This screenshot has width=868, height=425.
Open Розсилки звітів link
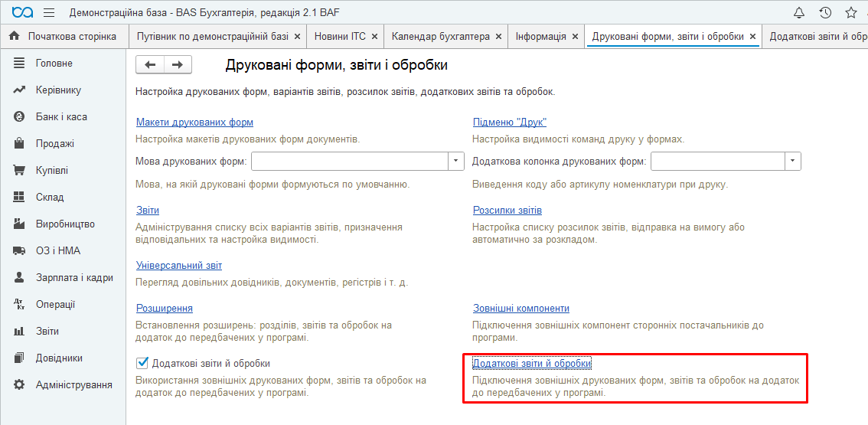(507, 211)
